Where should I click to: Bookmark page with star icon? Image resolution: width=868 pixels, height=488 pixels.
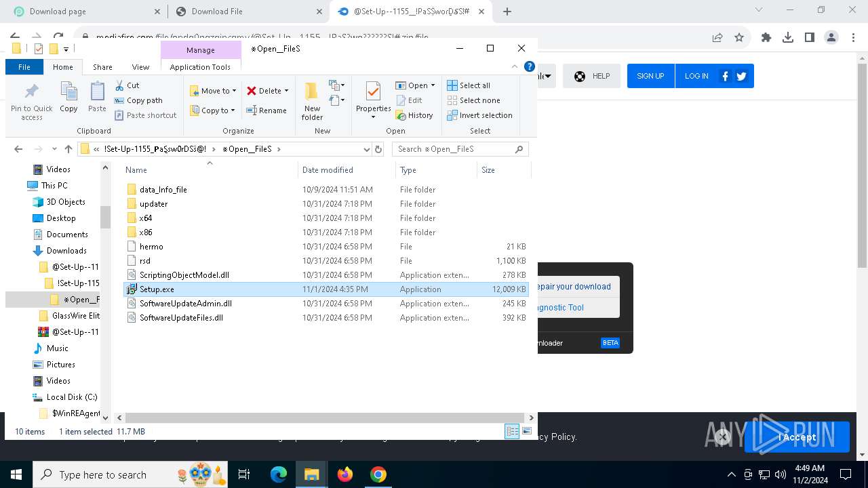tap(739, 38)
